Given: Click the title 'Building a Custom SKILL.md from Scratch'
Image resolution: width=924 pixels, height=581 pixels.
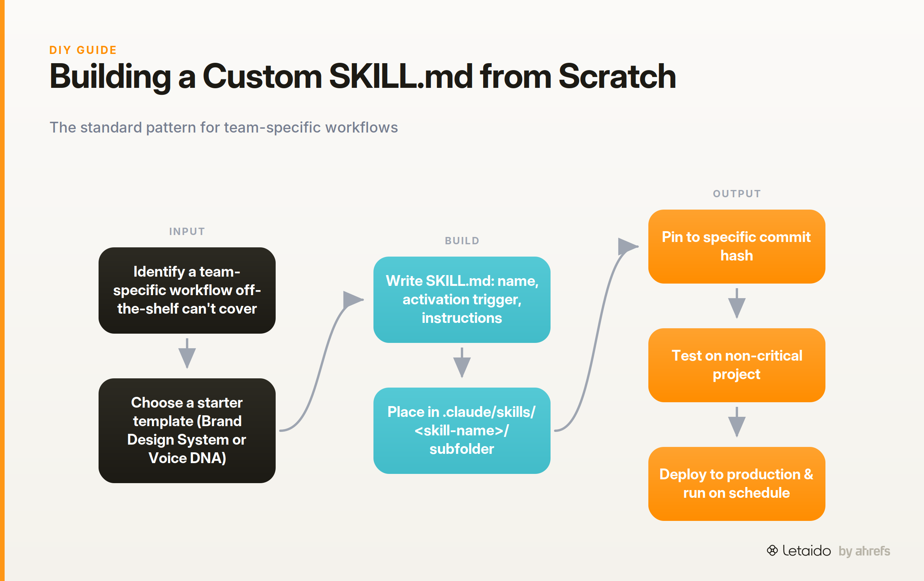Looking at the screenshot, I should tap(363, 77).
